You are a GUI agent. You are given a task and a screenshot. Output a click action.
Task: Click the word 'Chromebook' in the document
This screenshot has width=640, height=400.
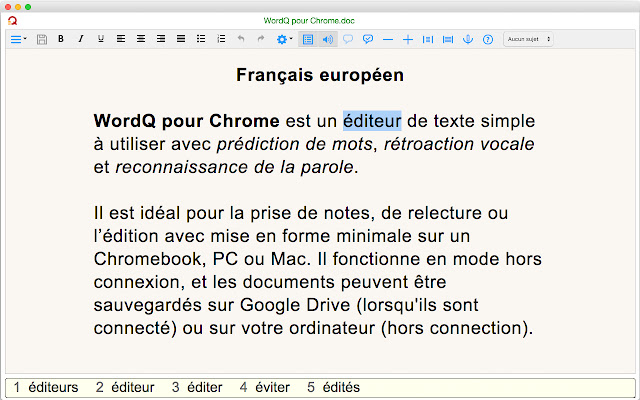[x=150, y=259]
